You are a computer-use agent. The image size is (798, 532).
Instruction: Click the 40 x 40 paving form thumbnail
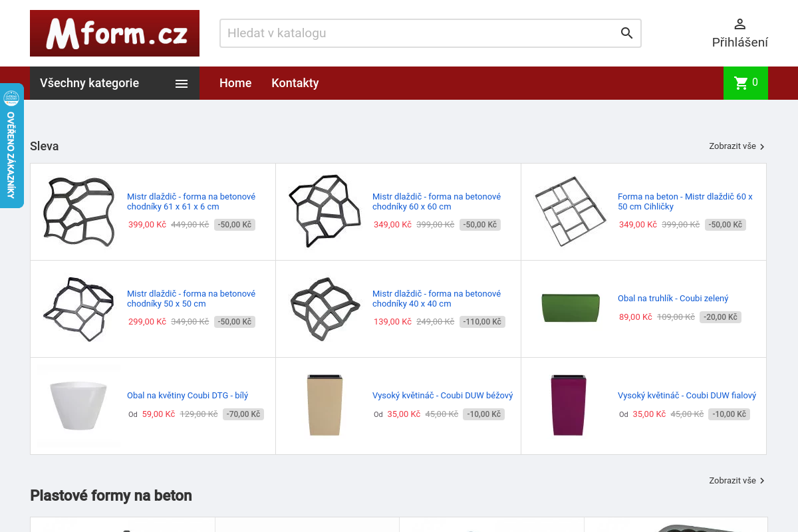click(x=325, y=309)
